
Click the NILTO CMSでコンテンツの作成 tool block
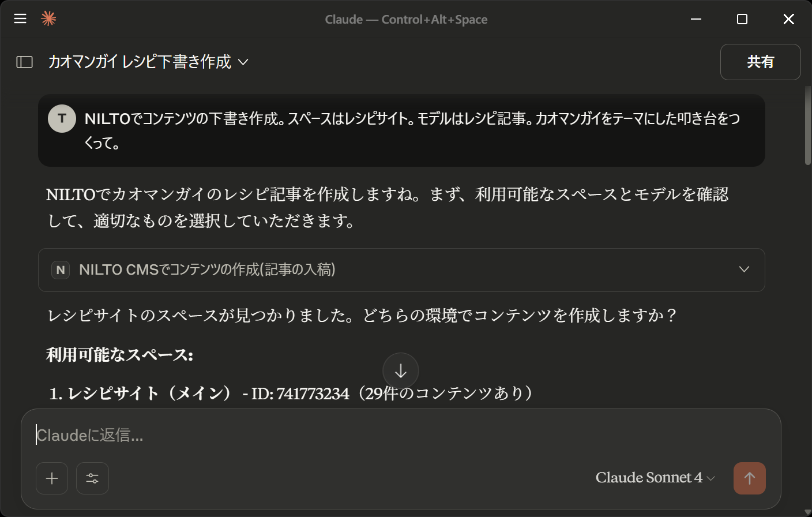pos(401,270)
